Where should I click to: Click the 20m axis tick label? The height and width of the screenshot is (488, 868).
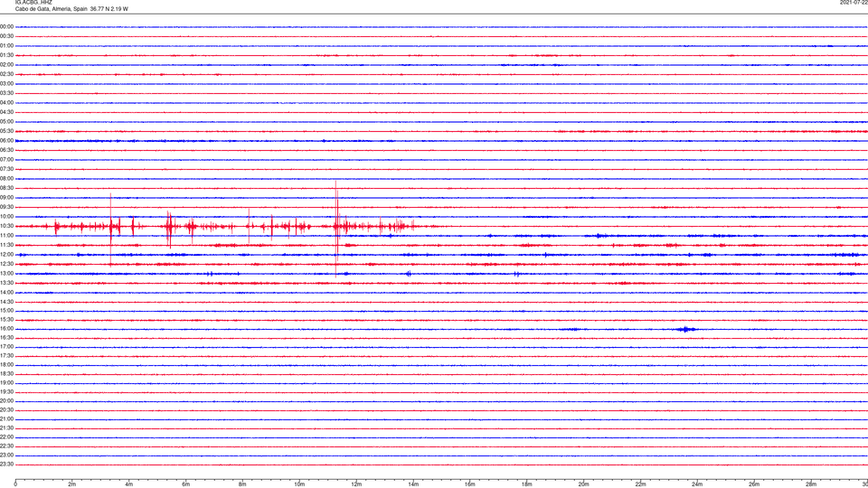[x=583, y=484]
